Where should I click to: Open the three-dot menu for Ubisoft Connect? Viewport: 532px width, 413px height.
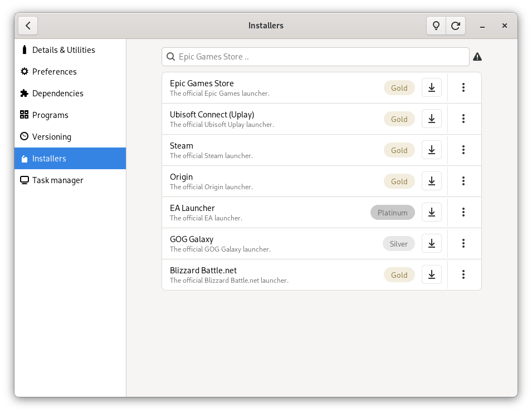pyautogui.click(x=463, y=119)
